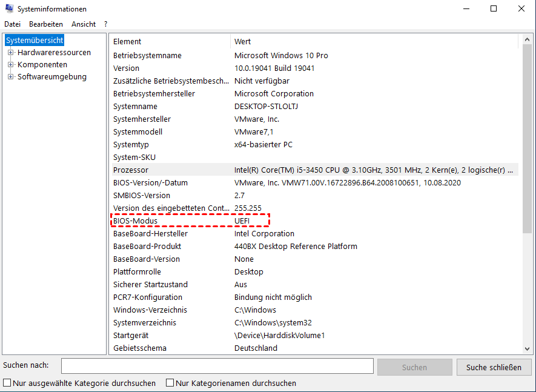Open the ? help menu

[105, 24]
